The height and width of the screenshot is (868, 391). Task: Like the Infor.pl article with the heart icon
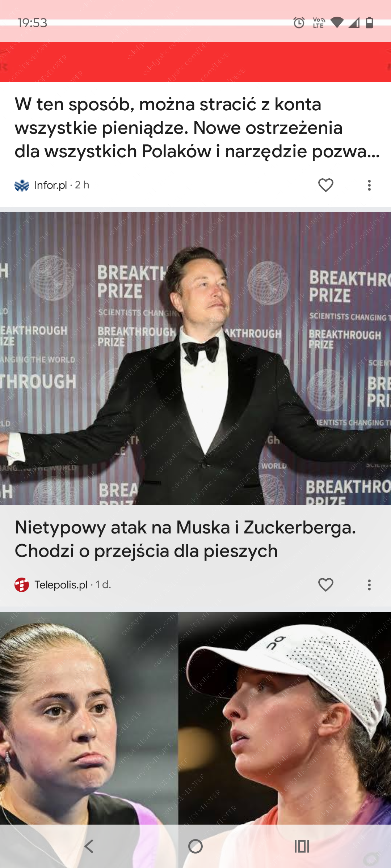[x=325, y=185]
